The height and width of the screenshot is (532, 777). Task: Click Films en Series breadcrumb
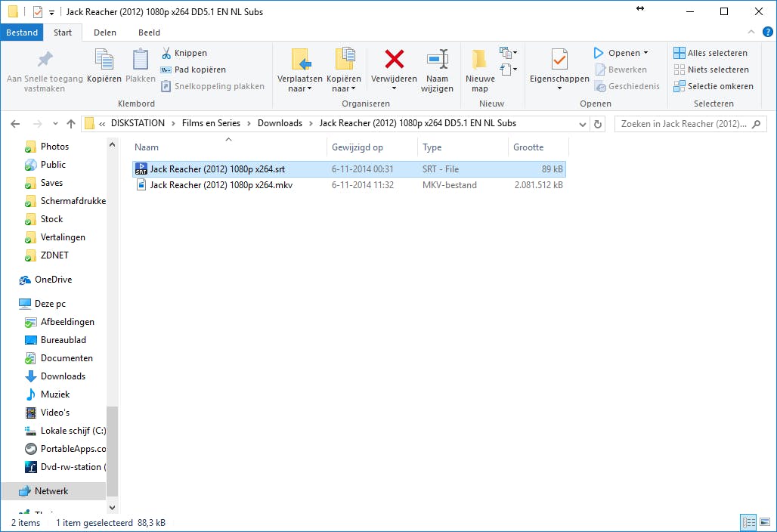pyautogui.click(x=211, y=123)
